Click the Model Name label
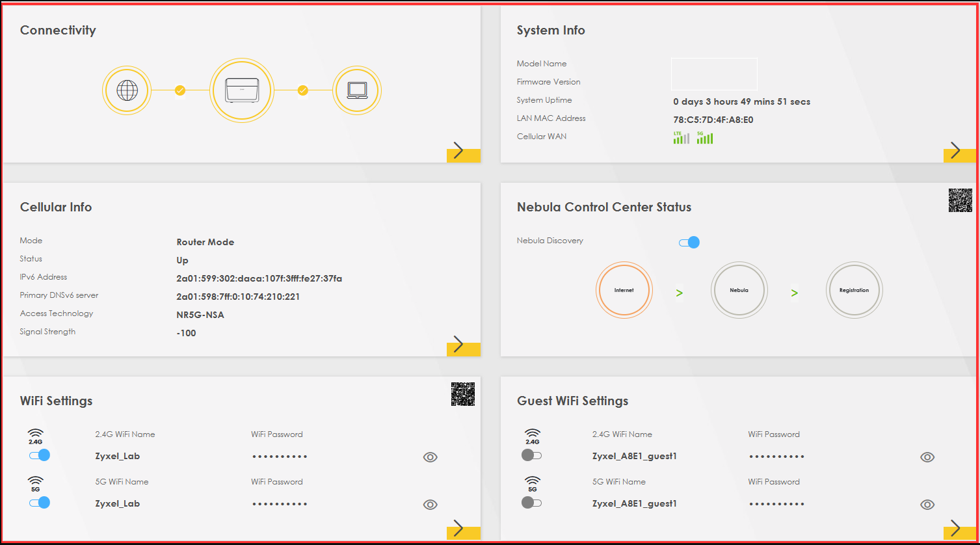The width and height of the screenshot is (980, 545). [542, 64]
